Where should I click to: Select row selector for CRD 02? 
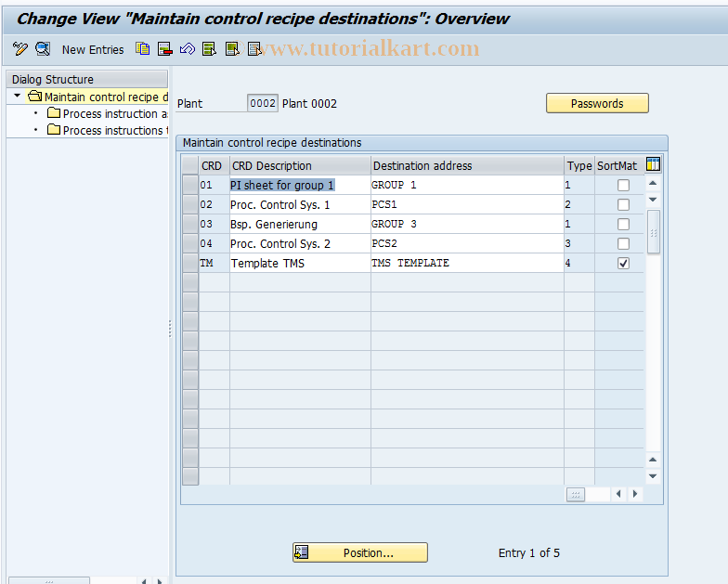click(190, 204)
